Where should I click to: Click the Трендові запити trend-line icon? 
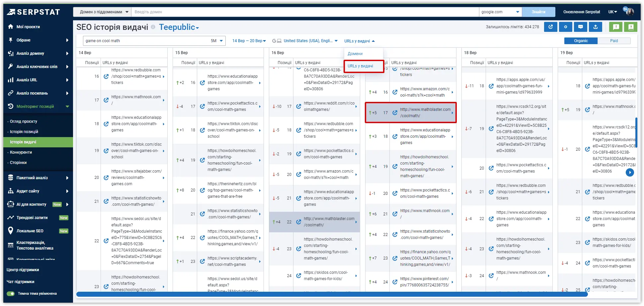pos(11,217)
